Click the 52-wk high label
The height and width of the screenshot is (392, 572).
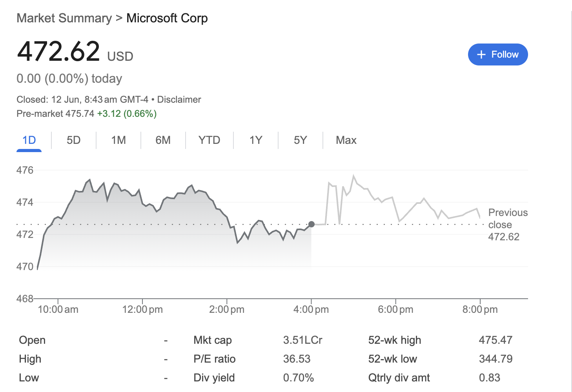[395, 340]
